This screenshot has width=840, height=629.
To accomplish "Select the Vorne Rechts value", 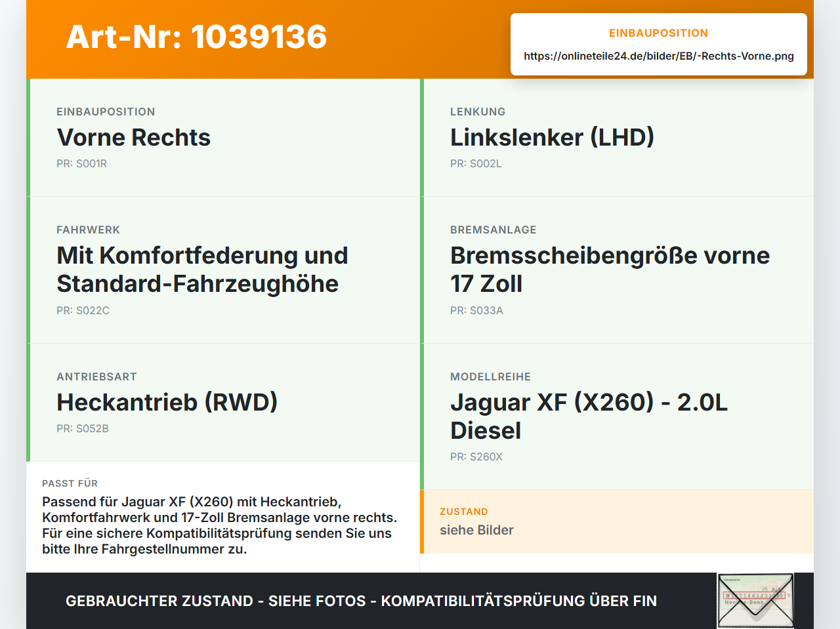I will [134, 137].
